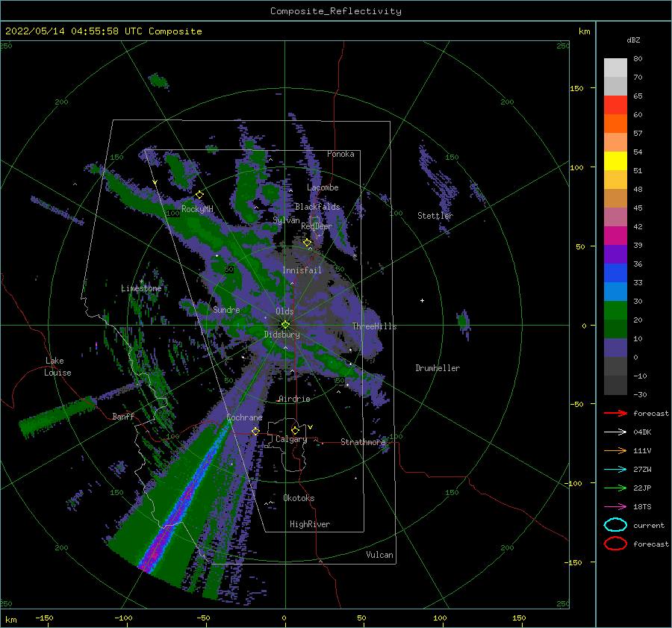Click the Ponoka city label
This screenshot has width=672, height=628.
coord(340,154)
